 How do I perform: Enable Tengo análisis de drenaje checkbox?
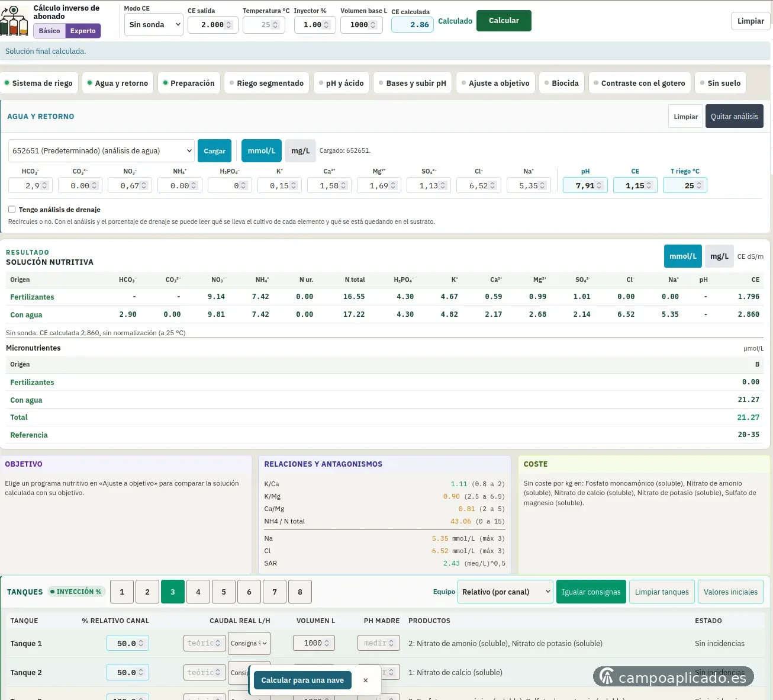tap(12, 210)
